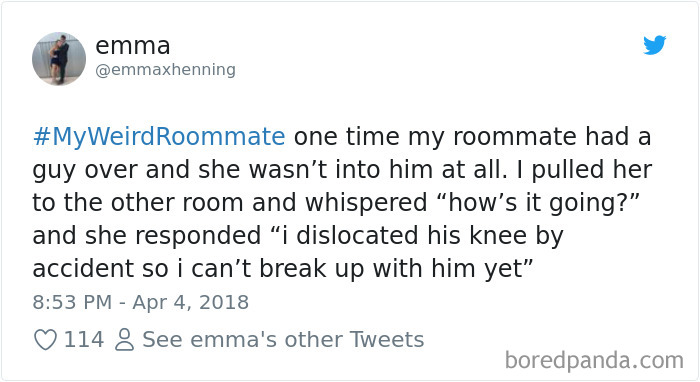
Task: Open the #MyWeirdRoommate hashtag
Action: click(x=159, y=137)
